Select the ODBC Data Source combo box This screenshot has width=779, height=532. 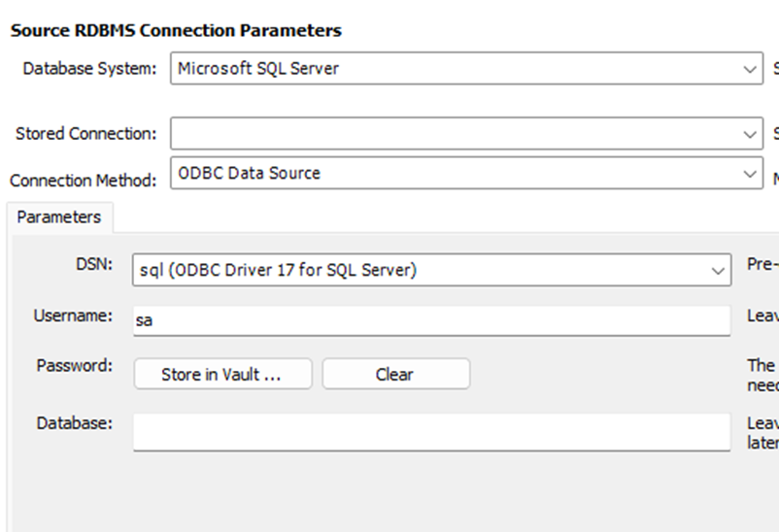point(455,174)
